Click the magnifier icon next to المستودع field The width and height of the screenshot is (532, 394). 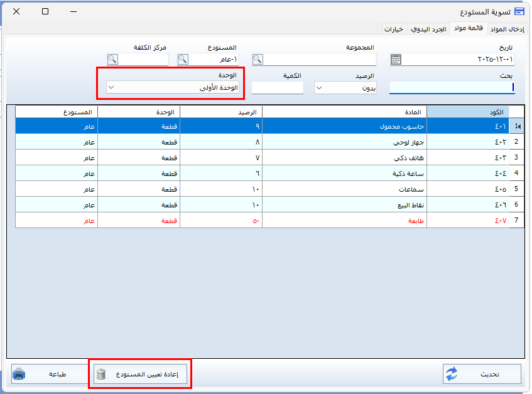pyautogui.click(x=183, y=60)
